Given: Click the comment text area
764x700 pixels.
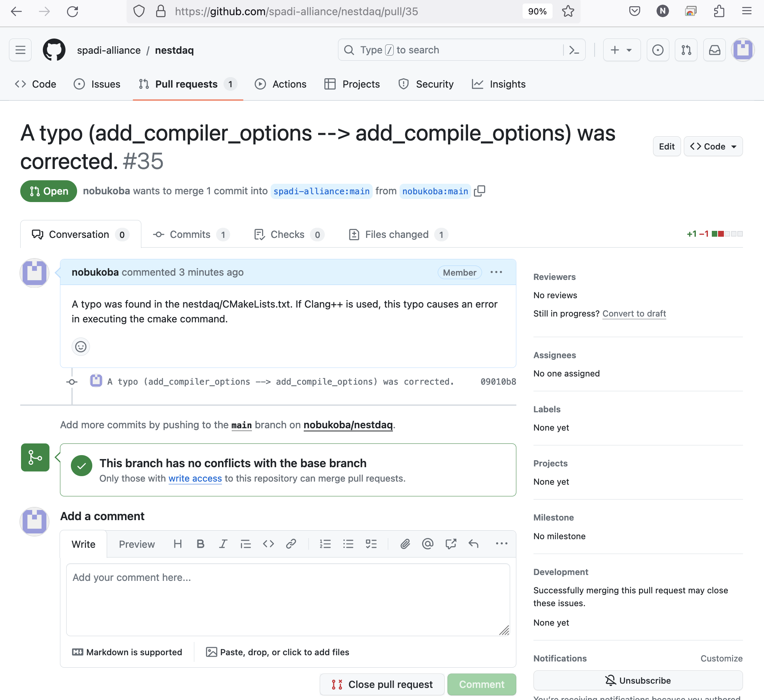Looking at the screenshot, I should pos(288,600).
